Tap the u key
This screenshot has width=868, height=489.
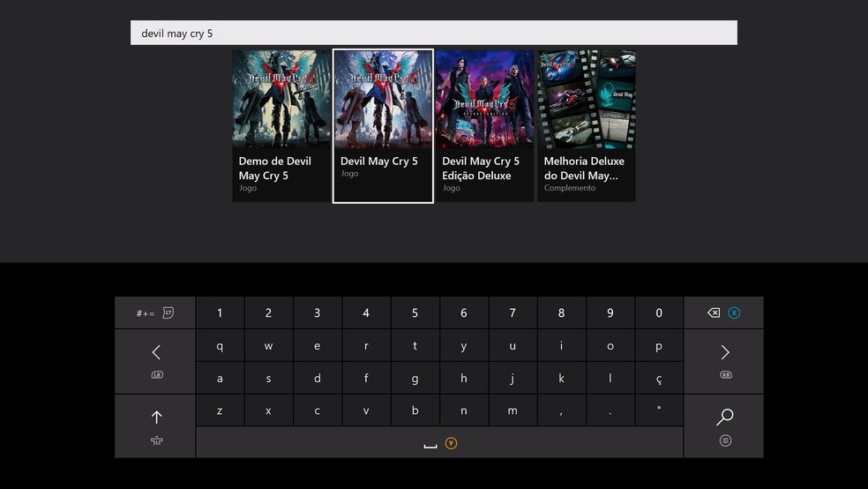click(513, 346)
